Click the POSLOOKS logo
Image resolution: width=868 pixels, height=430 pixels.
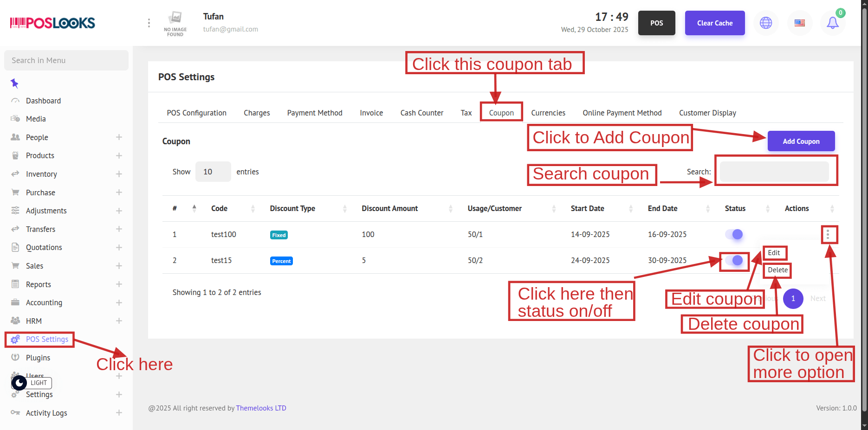[52, 23]
